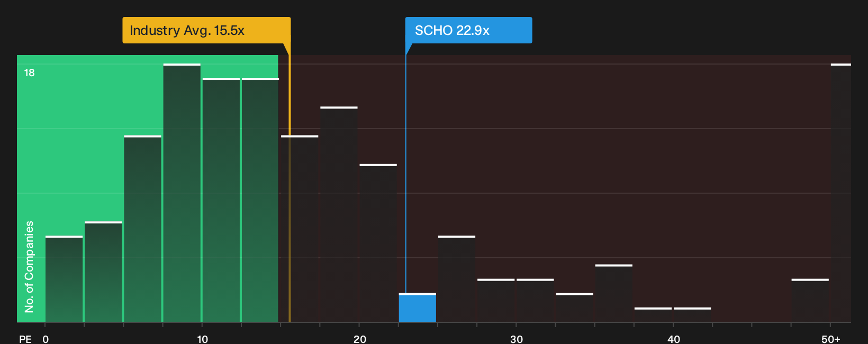Click the PE axis label
The width and height of the screenshot is (868, 344).
[25, 339]
